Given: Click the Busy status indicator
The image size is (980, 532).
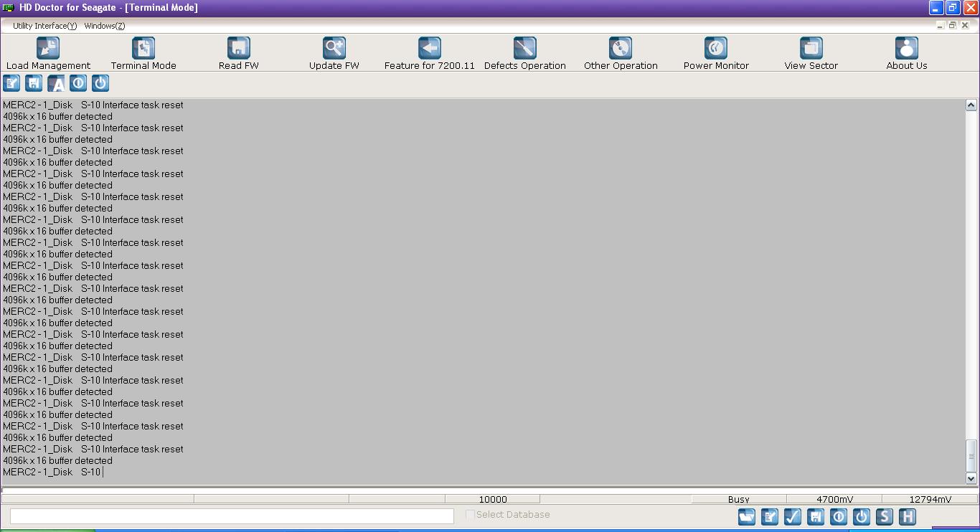Looking at the screenshot, I should click(x=738, y=499).
